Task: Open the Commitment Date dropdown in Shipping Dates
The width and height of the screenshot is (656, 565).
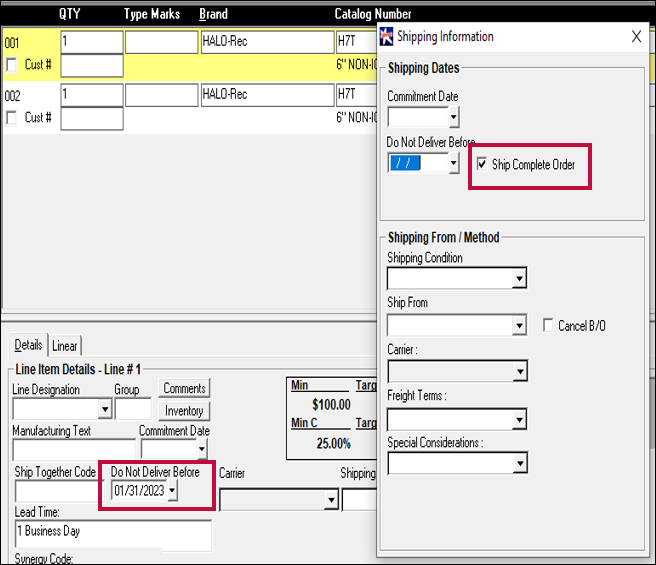Action: pyautogui.click(x=453, y=118)
